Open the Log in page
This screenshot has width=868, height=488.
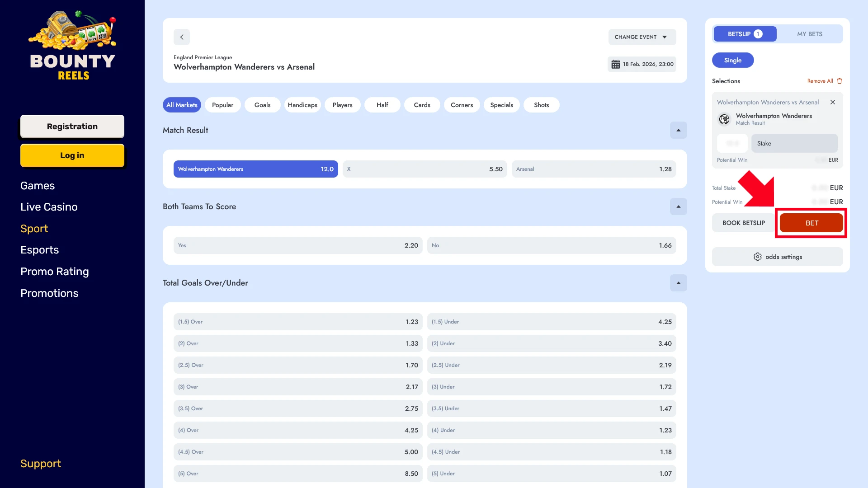pos(72,155)
